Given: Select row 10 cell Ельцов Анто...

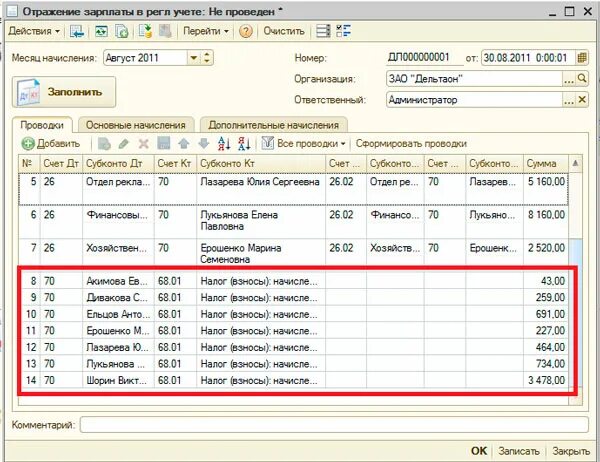Looking at the screenshot, I should point(118,314).
